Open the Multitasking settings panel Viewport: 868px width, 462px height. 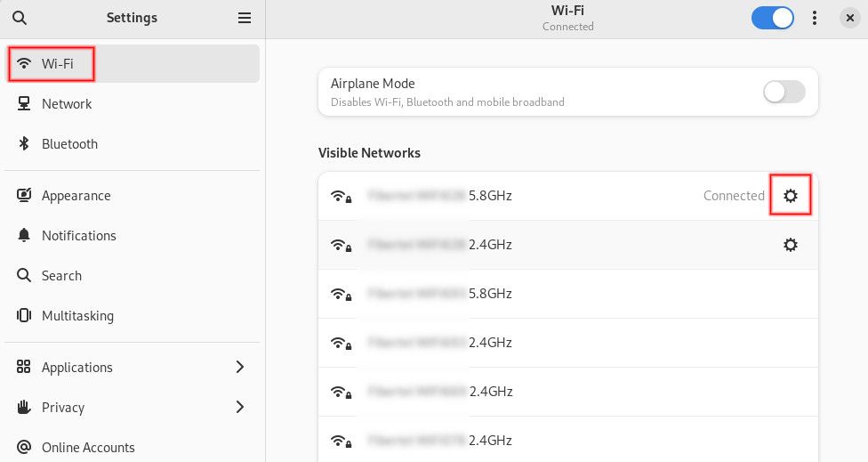[x=77, y=316]
